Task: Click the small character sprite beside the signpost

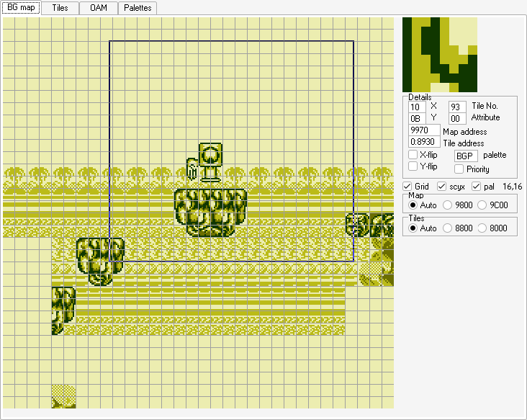Action: [x=192, y=169]
